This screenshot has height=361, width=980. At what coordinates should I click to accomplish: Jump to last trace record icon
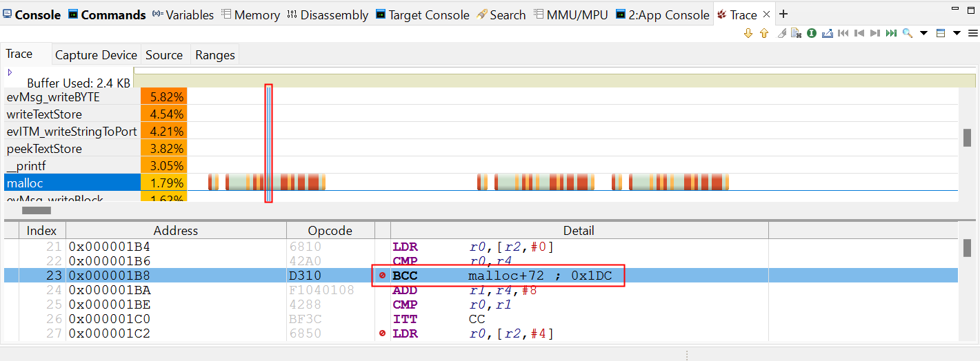point(891,33)
